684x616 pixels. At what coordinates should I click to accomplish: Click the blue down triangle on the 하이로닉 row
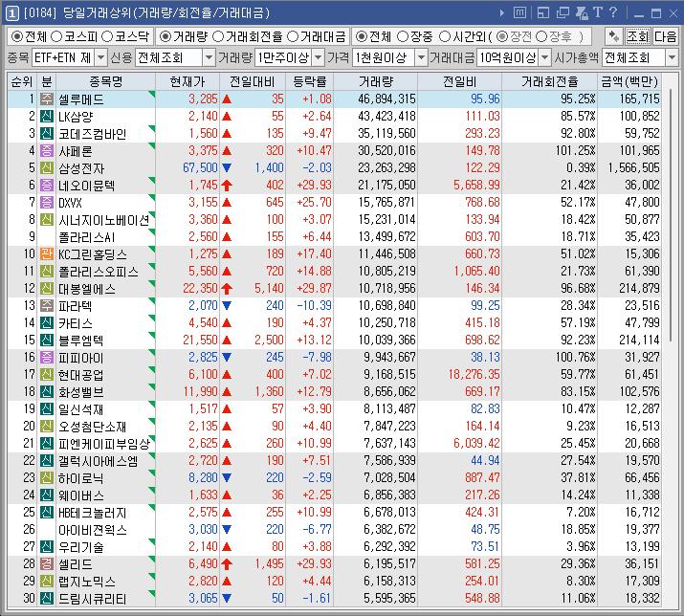coord(227,477)
